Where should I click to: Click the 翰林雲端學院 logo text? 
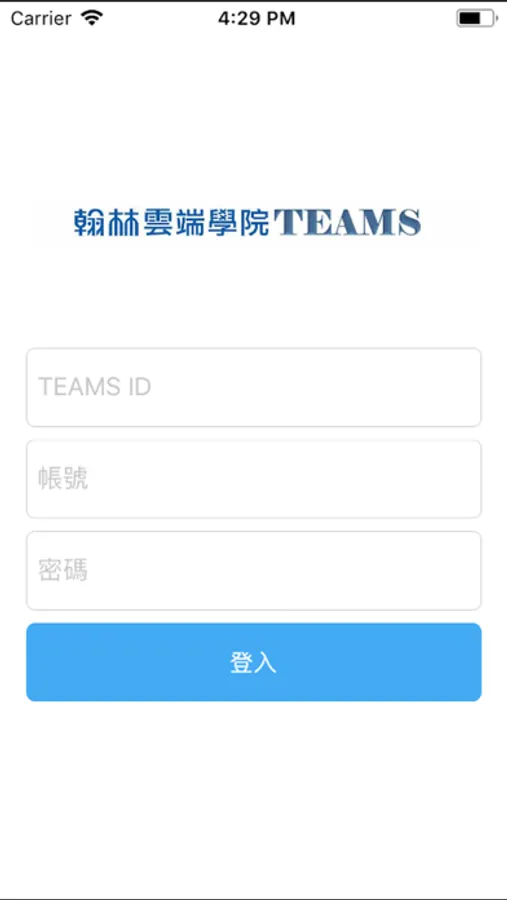click(x=172, y=222)
